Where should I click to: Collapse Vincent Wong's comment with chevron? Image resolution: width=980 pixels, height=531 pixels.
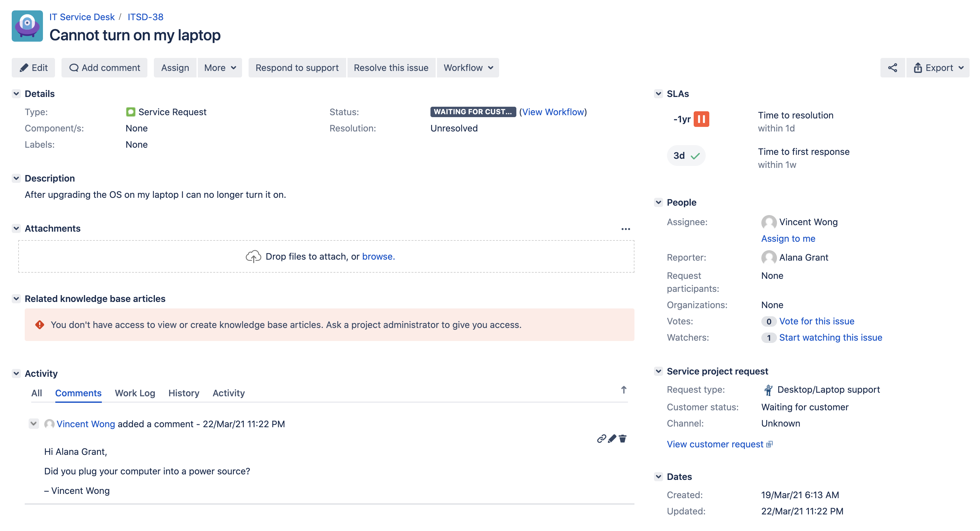tap(34, 423)
